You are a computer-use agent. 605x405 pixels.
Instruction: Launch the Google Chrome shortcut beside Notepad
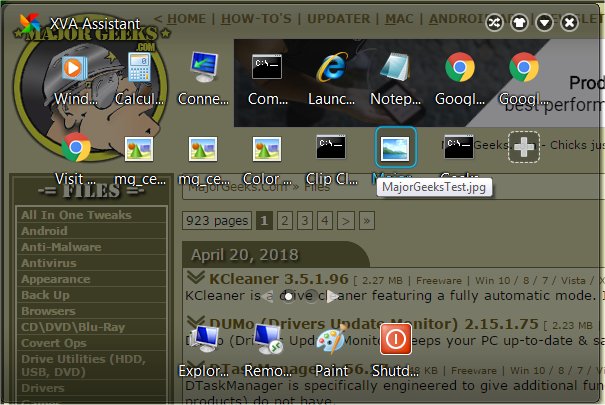(x=460, y=80)
